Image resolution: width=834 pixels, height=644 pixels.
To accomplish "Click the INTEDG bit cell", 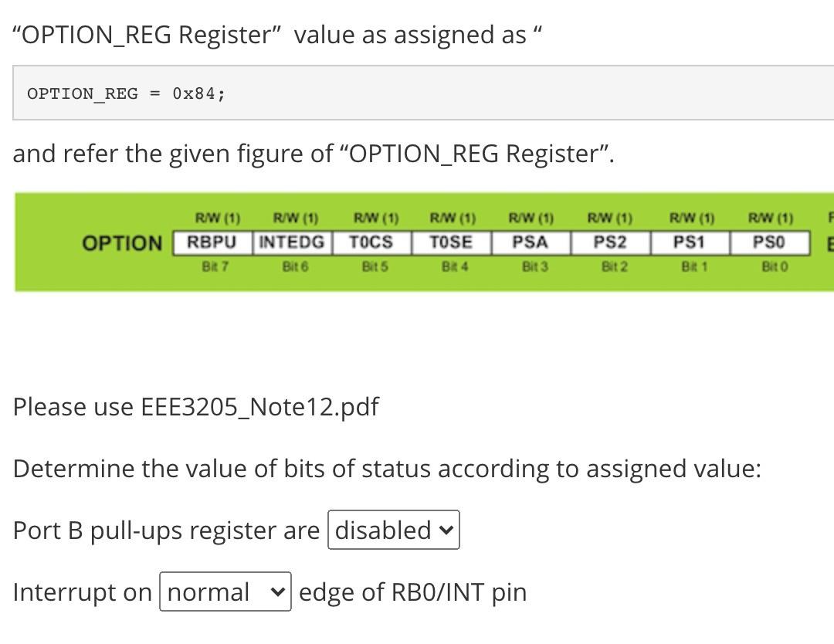I will point(293,242).
